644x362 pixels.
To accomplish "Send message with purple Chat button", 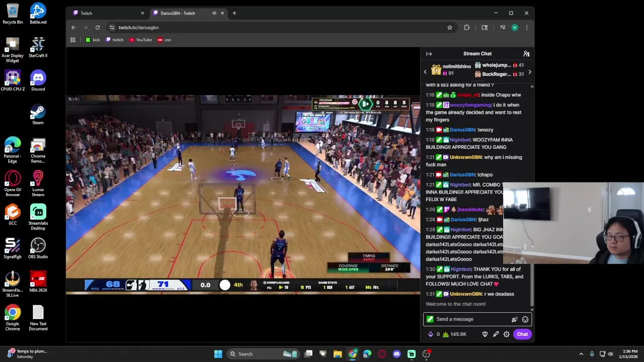I will point(522,334).
